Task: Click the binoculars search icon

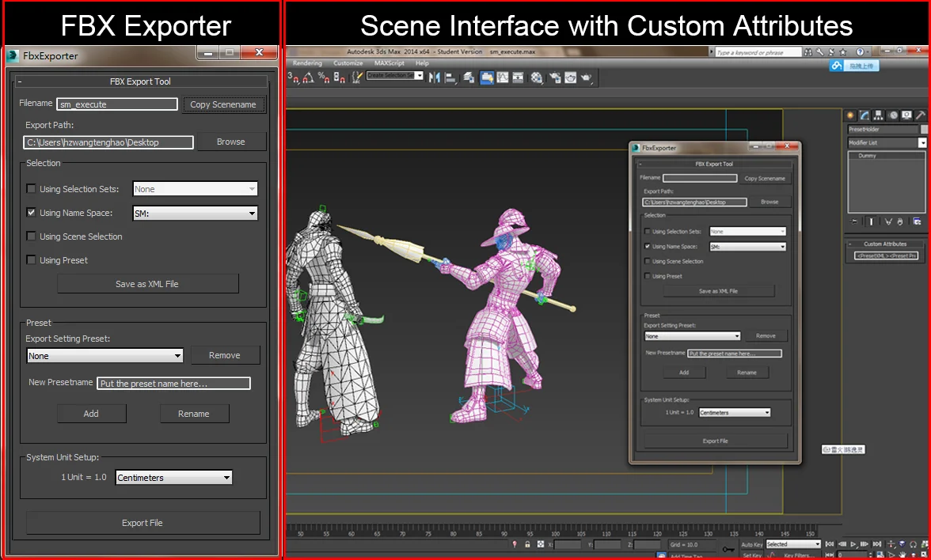Action: (x=808, y=52)
